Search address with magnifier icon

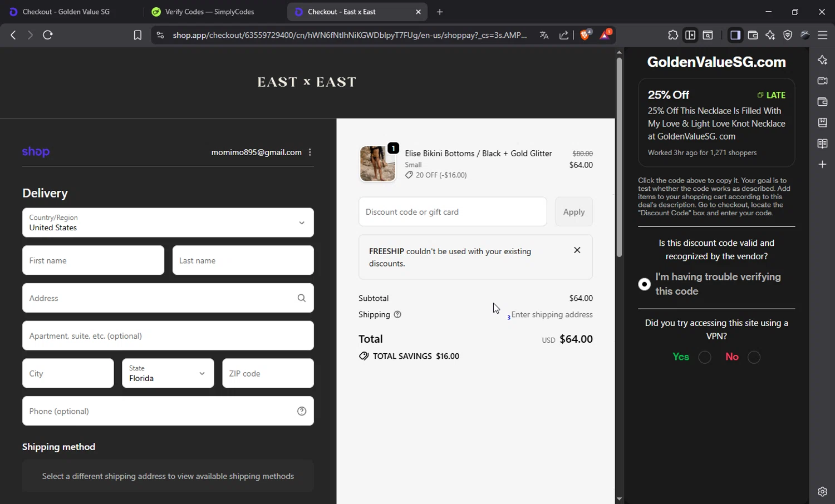pyautogui.click(x=302, y=298)
